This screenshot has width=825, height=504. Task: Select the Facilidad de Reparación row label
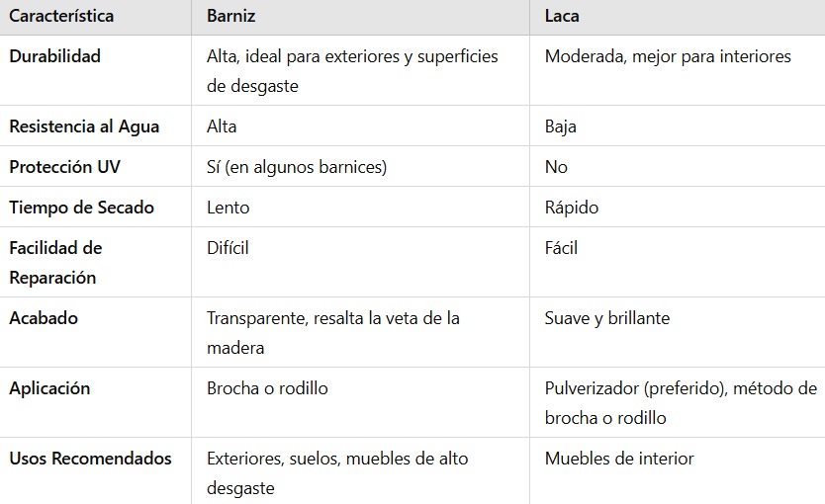pyautogui.click(x=55, y=263)
